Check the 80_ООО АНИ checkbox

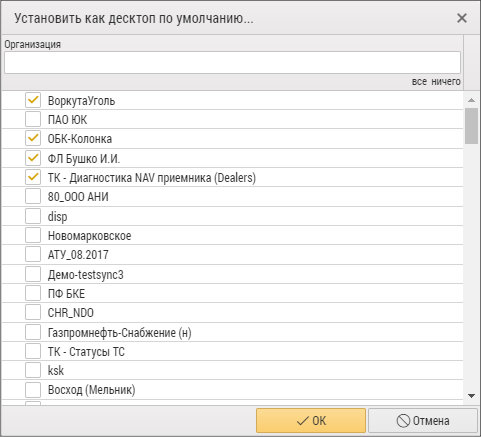[33, 196]
